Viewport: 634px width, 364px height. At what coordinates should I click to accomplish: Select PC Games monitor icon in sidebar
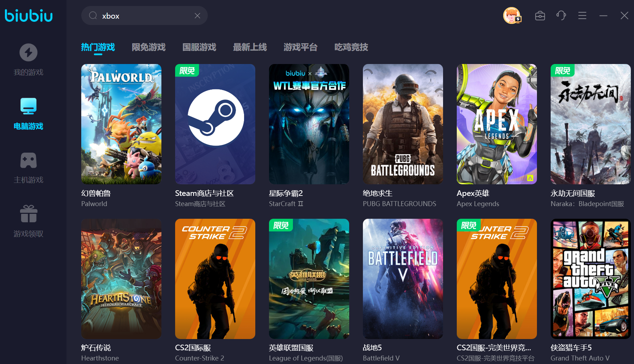click(x=28, y=106)
